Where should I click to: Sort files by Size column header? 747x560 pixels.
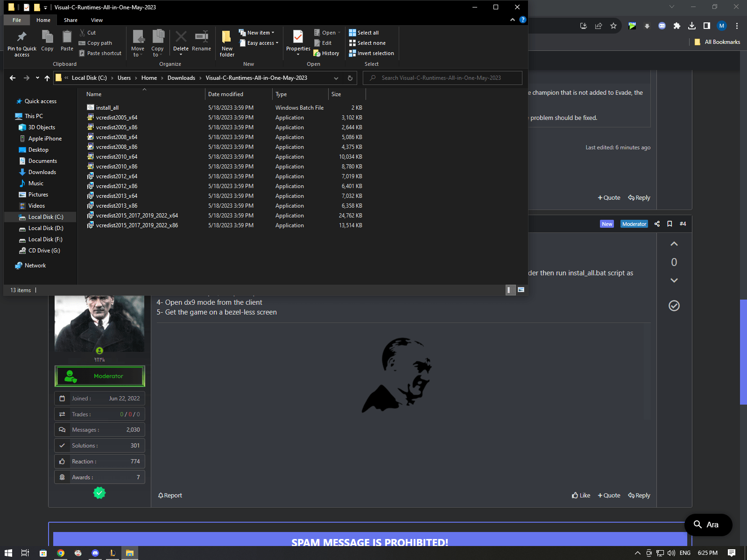[x=347, y=94]
